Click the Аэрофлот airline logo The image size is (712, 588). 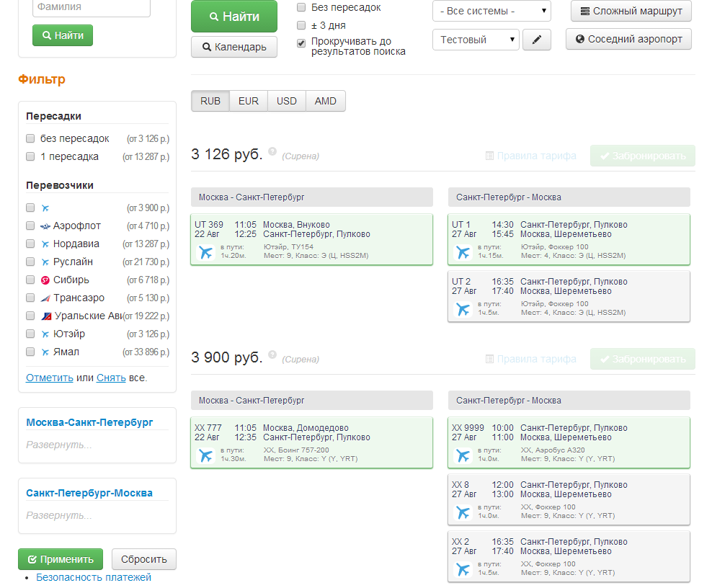click(x=45, y=226)
